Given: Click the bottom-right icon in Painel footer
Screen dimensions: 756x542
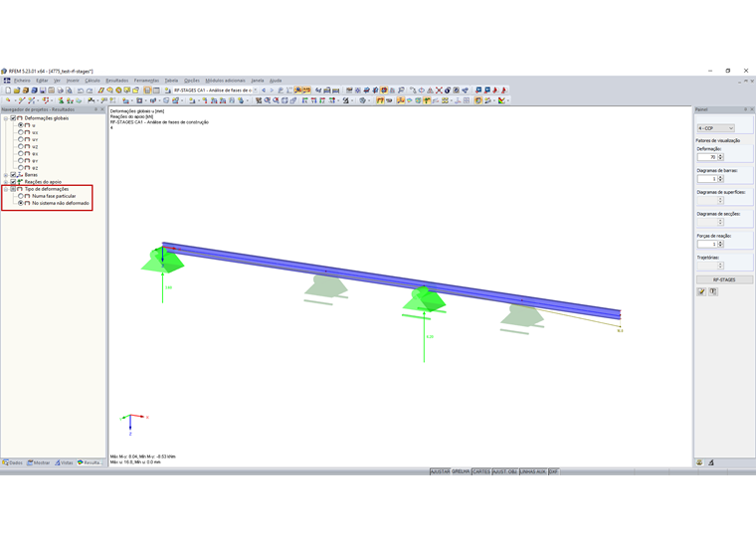Looking at the screenshot, I should [710, 462].
